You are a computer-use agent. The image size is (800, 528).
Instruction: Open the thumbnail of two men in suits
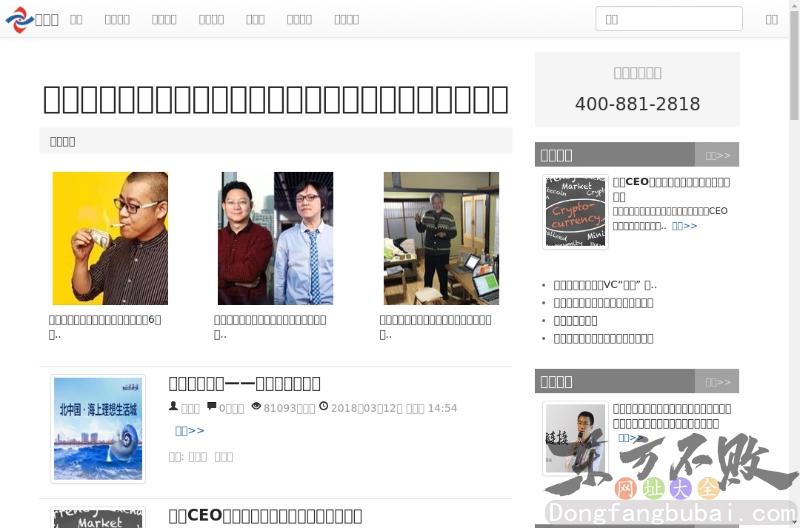[275, 238]
